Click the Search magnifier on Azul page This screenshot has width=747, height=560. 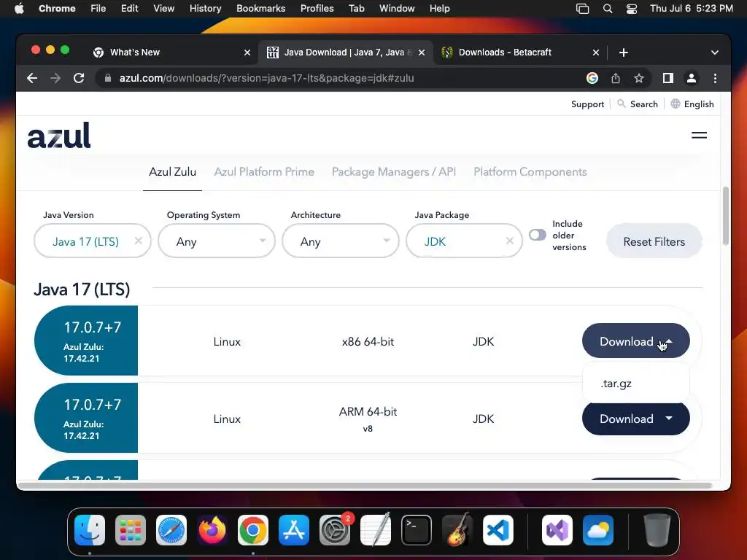[622, 104]
